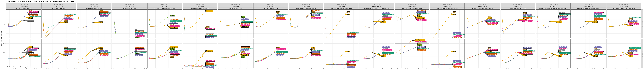Click the gray 'Slower' label in first panel
Viewport: 644px width, 72px height.
click(31, 21)
